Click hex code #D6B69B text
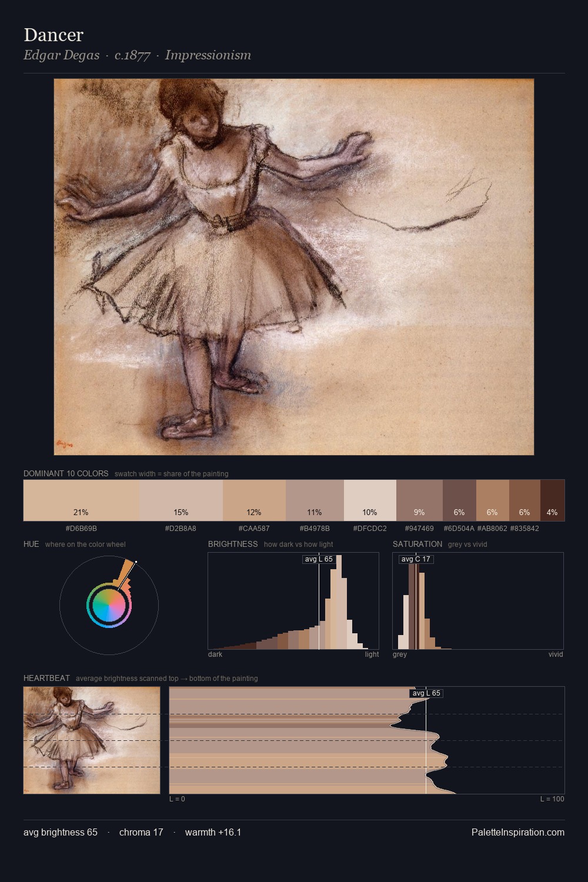The image size is (588, 882). point(81,529)
